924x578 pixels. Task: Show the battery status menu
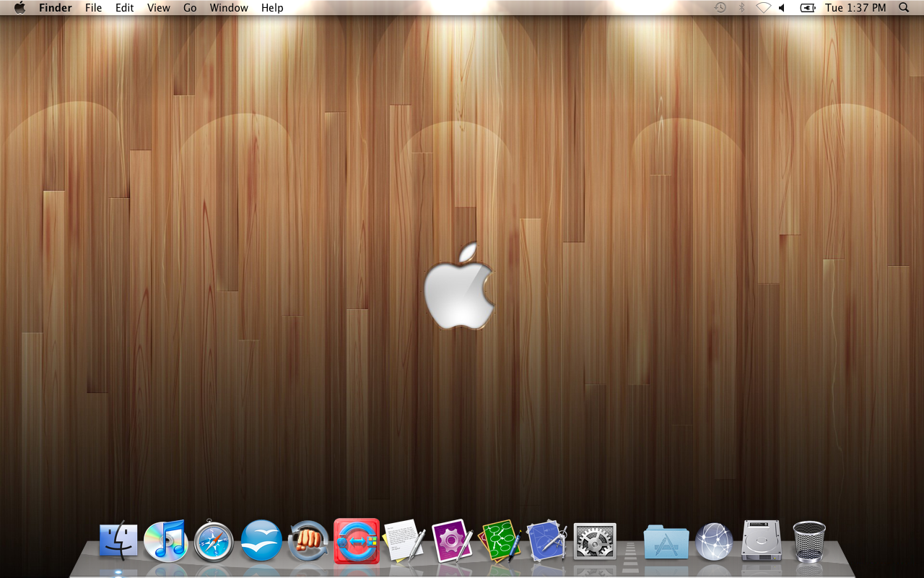pyautogui.click(x=808, y=8)
